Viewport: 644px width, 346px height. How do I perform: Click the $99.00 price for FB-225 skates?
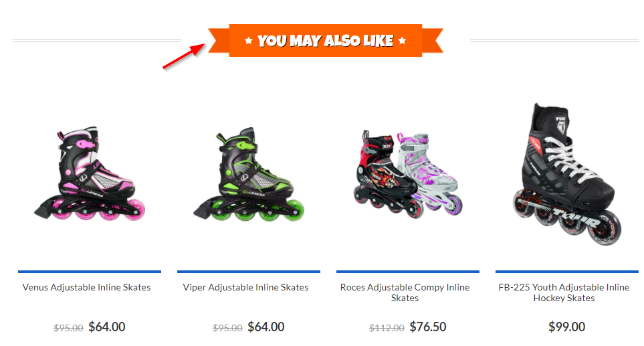point(567,327)
